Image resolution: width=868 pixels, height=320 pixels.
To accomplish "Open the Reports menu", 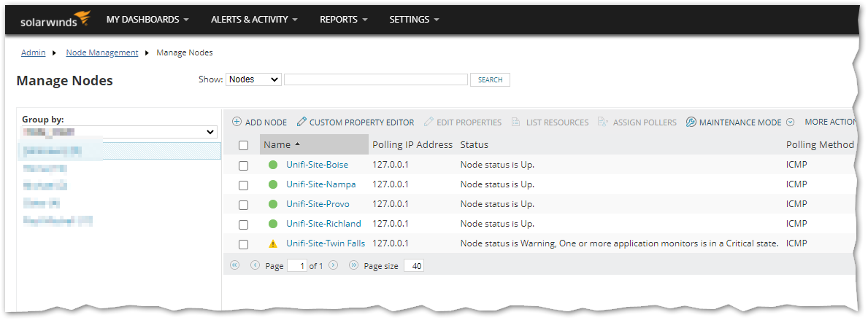I will click(344, 20).
